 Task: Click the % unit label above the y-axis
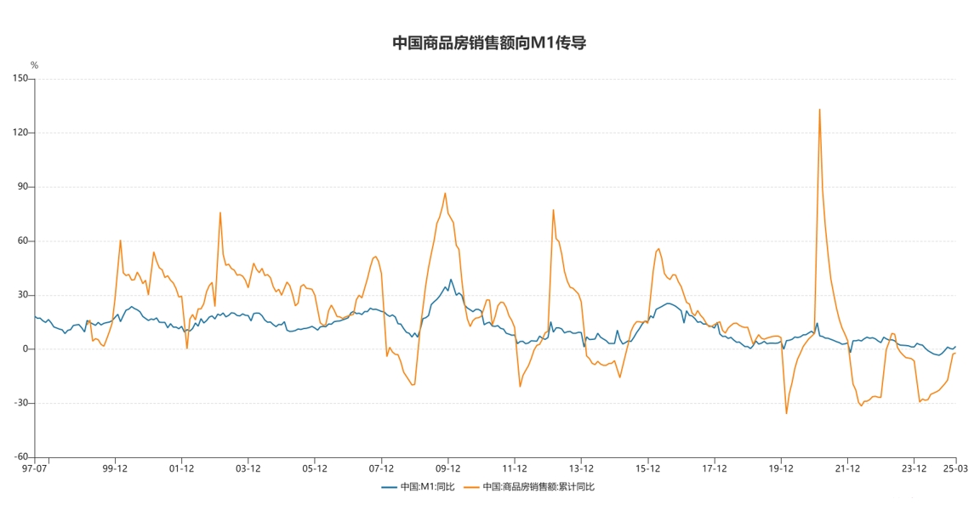pyautogui.click(x=34, y=65)
